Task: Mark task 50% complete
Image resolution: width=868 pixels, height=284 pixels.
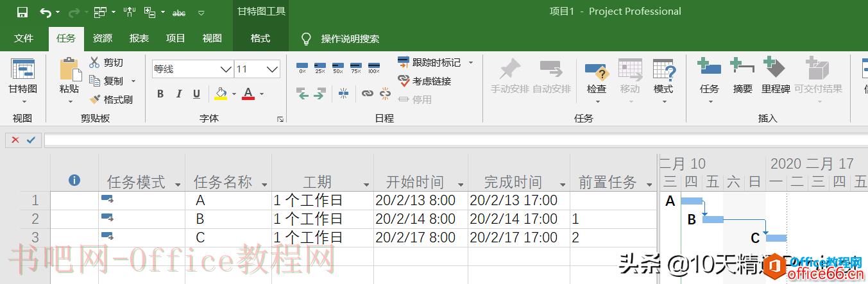Action: [x=338, y=67]
